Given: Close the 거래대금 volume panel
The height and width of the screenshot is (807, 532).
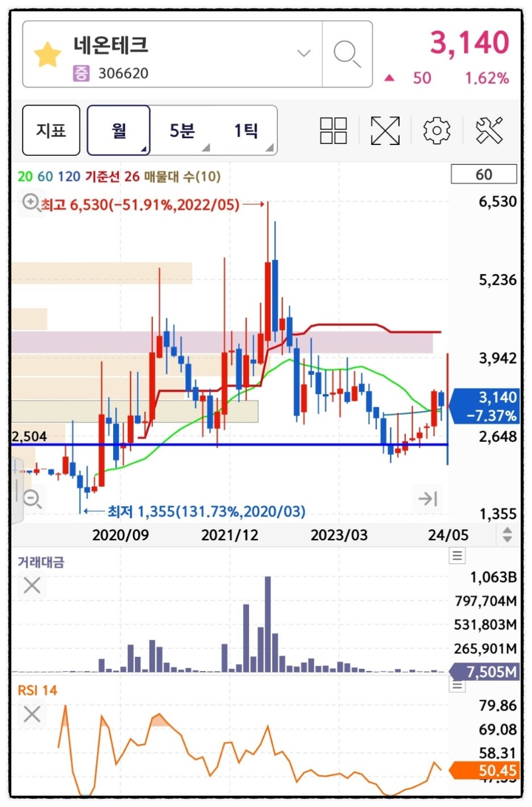Looking at the screenshot, I should click(x=32, y=585).
